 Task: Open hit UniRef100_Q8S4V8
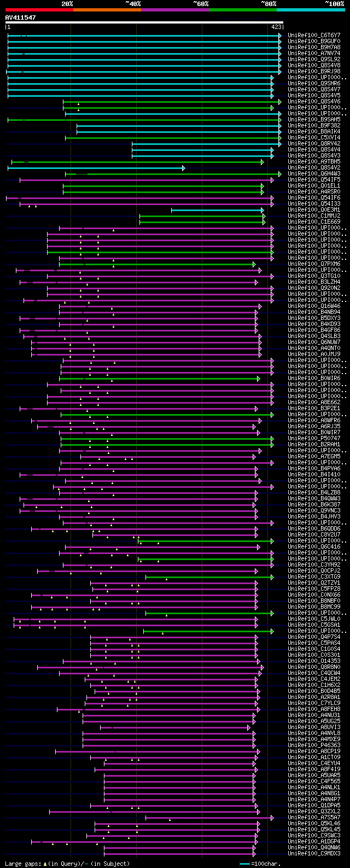tap(314, 65)
